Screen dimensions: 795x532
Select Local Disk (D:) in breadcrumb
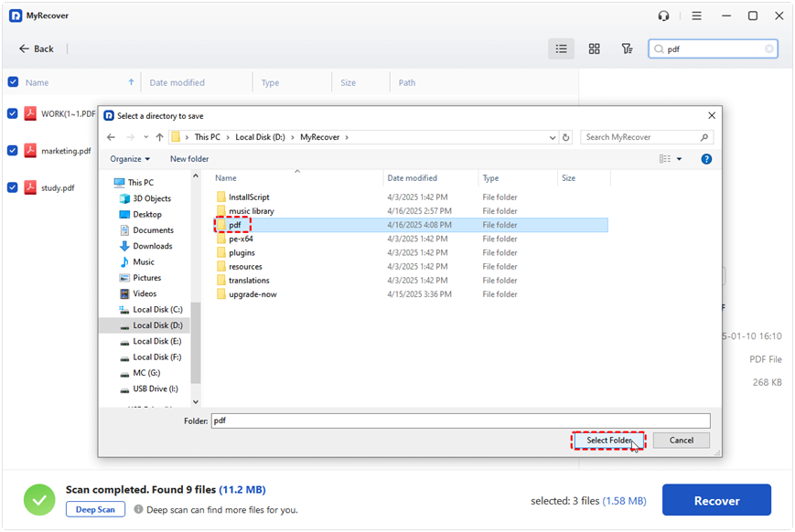coord(260,137)
